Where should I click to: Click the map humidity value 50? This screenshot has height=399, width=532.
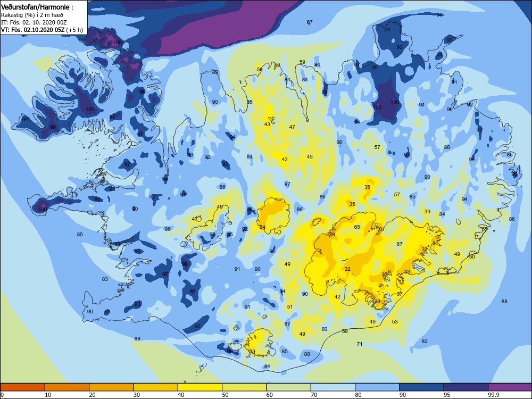pyautogui.click(x=471, y=257)
